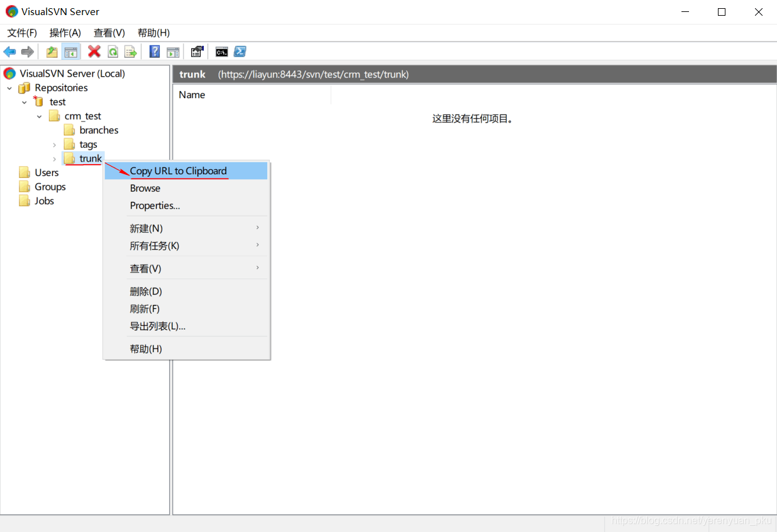Select the tags tree item
This screenshot has height=532, width=777.
point(89,145)
